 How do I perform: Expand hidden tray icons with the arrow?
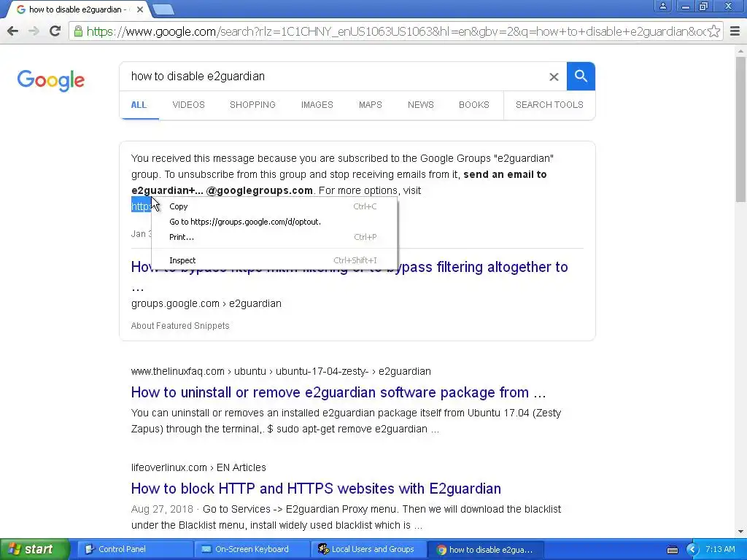pyautogui.click(x=692, y=550)
